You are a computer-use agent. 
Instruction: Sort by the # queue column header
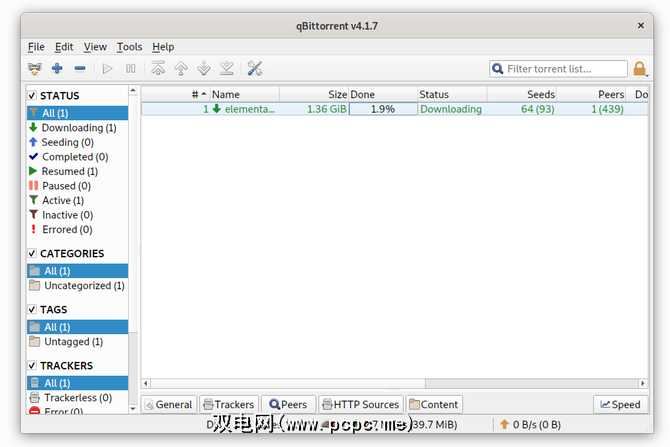coord(176,94)
